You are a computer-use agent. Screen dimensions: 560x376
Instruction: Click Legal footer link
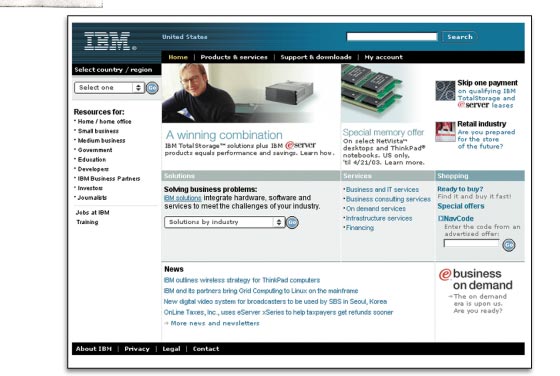pos(171,349)
